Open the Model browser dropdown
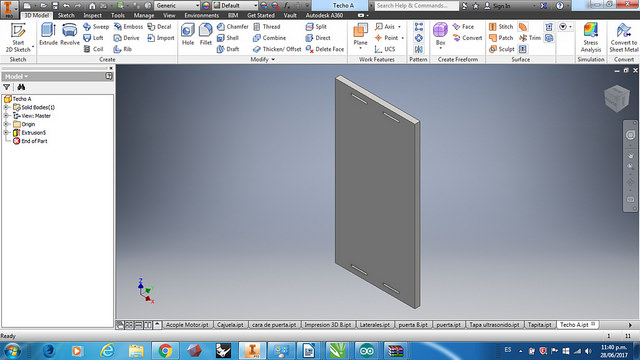640x360 pixels. (17, 76)
